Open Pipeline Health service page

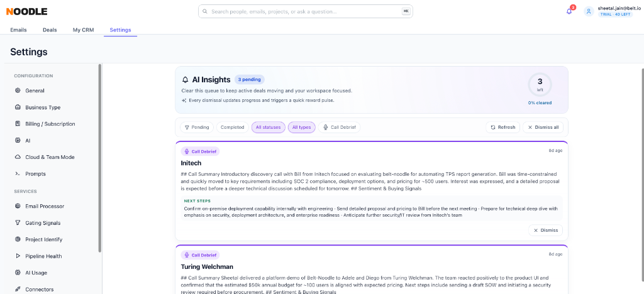click(43, 256)
